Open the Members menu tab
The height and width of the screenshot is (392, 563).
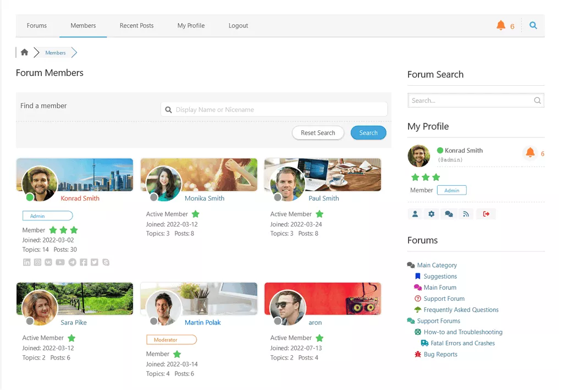[83, 26]
